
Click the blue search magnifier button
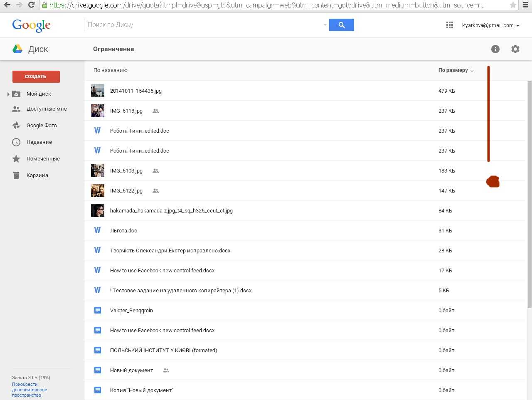pyautogui.click(x=342, y=25)
